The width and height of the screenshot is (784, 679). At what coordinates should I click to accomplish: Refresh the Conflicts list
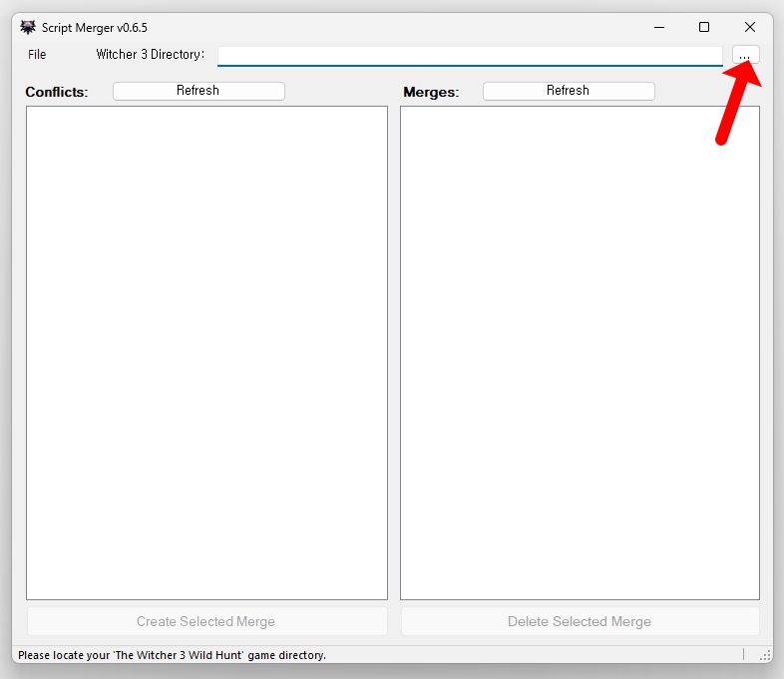(x=198, y=91)
